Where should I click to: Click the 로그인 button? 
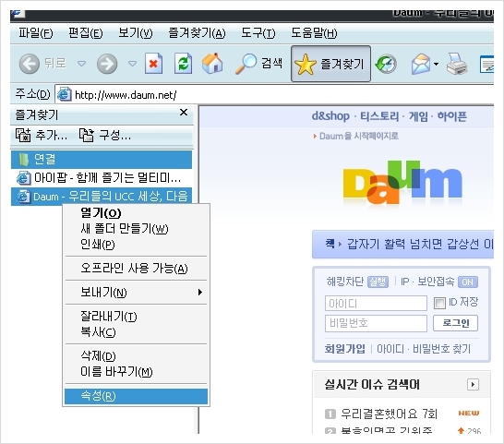[x=455, y=323]
